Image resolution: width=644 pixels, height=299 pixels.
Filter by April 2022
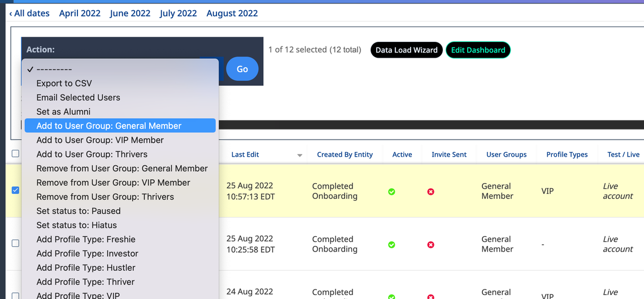[80, 13]
